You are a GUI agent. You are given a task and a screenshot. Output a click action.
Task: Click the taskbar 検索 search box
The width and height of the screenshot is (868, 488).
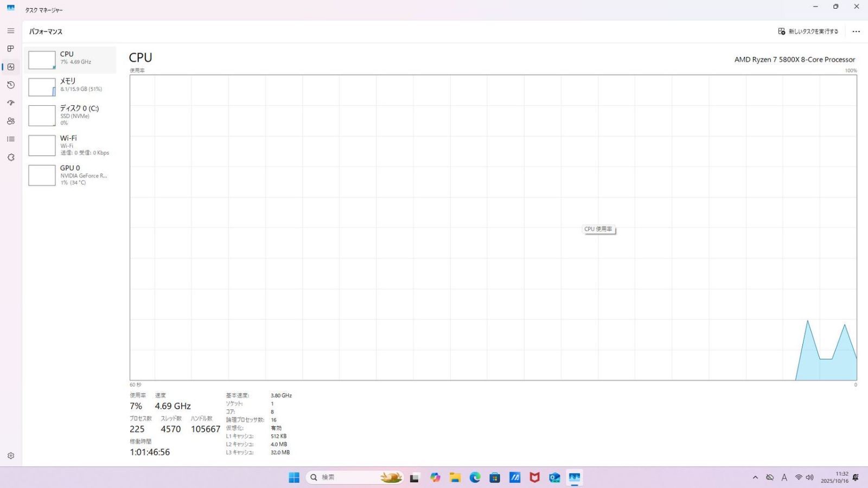[342, 478]
